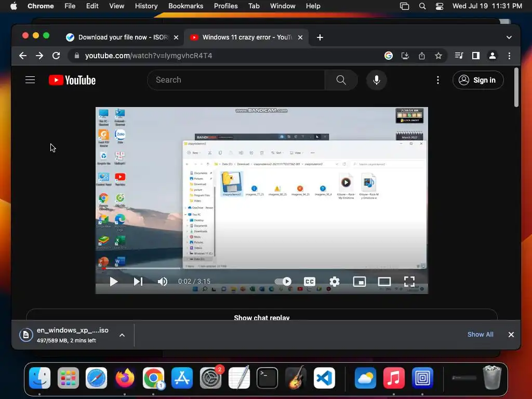Open the Window menu
Screen dimensions: 532x399
[283, 6]
